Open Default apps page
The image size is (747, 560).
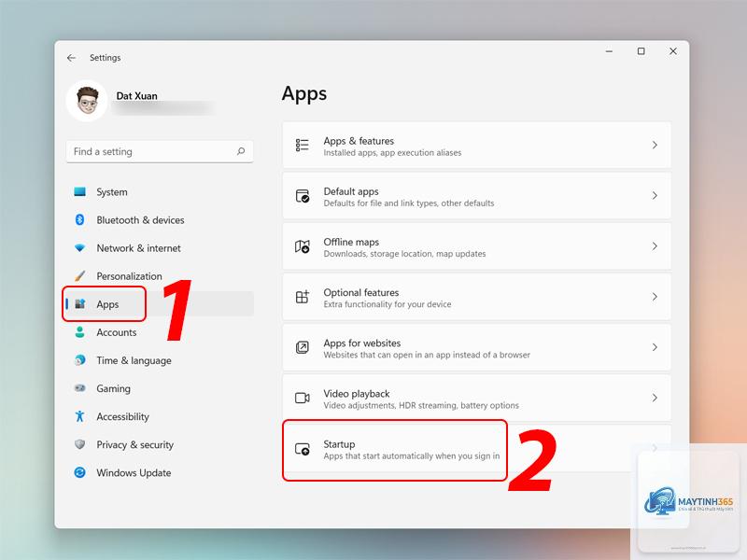point(477,196)
